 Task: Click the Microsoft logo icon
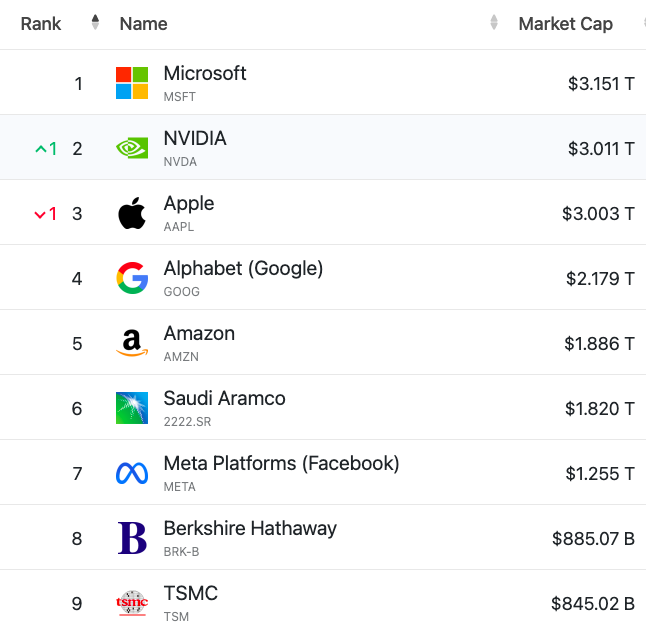click(132, 83)
